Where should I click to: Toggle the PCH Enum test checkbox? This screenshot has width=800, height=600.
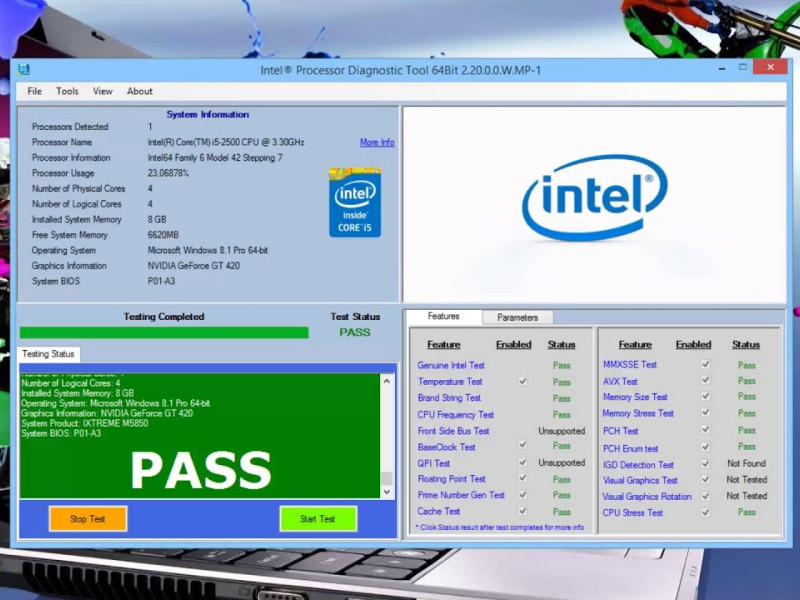[x=706, y=447]
